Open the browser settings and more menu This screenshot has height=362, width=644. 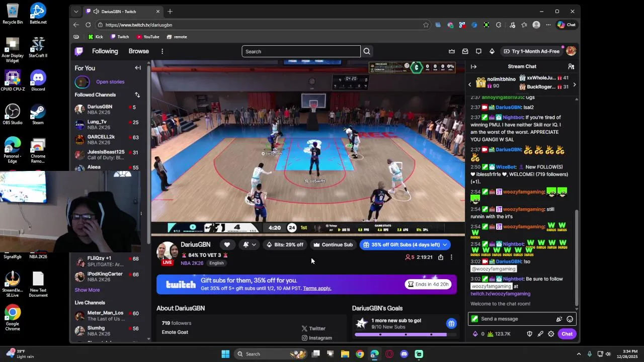548,25
